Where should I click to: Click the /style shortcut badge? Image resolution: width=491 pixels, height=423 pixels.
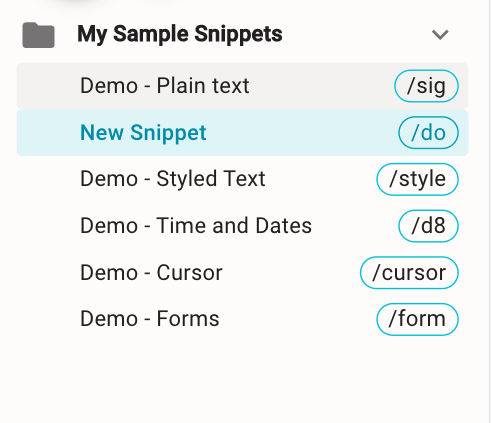click(x=418, y=179)
